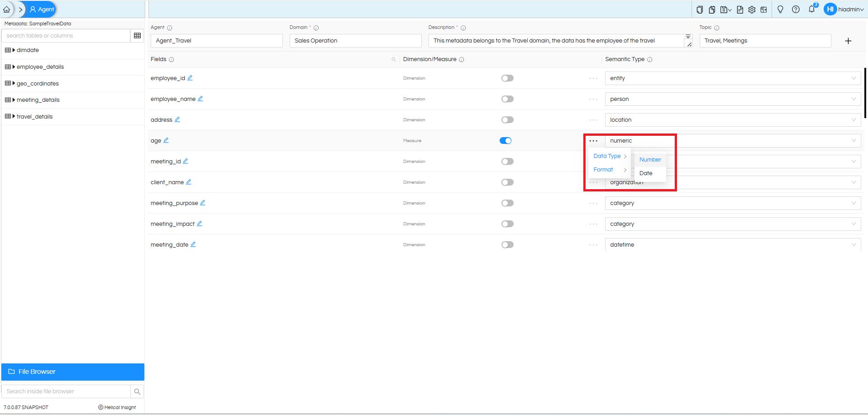The image size is (868, 415).
Task: Click the Agent breadcrumb button
Action: pos(42,10)
